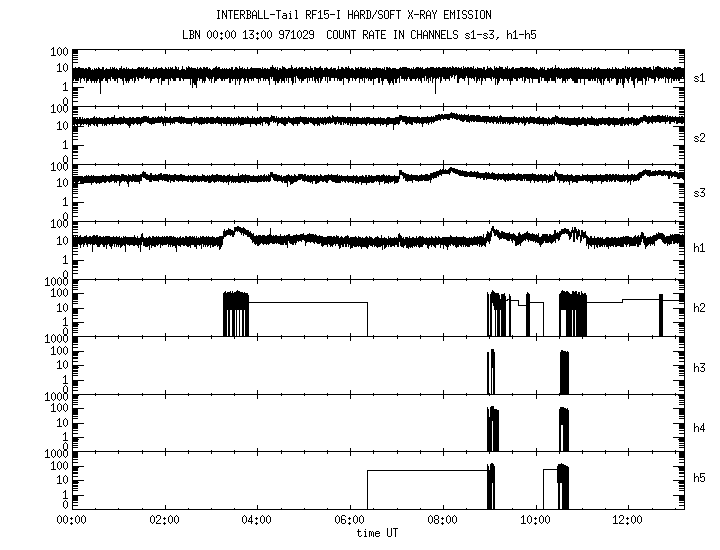Image resolution: width=720 pixels, height=550 pixels.
Task: Click the plot title 'INTERBALL-Tail RF15-I HARD/SOFT X-RAY EMISSION'
Action: [x=353, y=15]
